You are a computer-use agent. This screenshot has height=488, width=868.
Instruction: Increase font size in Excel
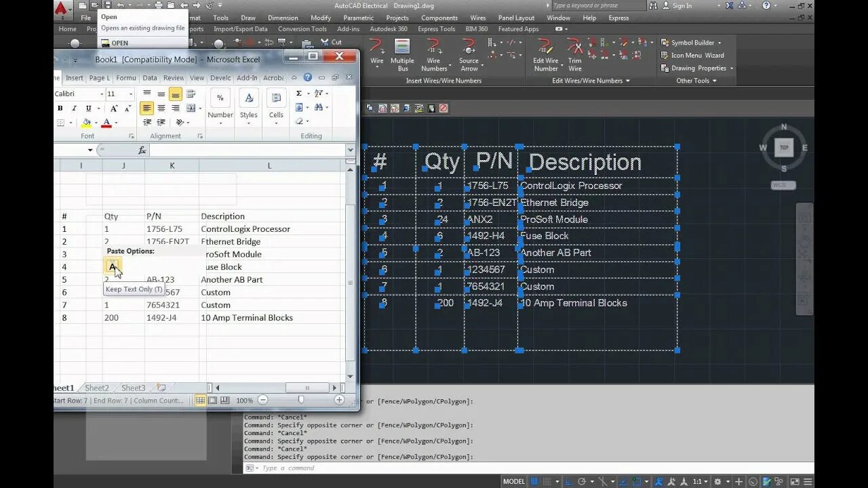(113, 108)
